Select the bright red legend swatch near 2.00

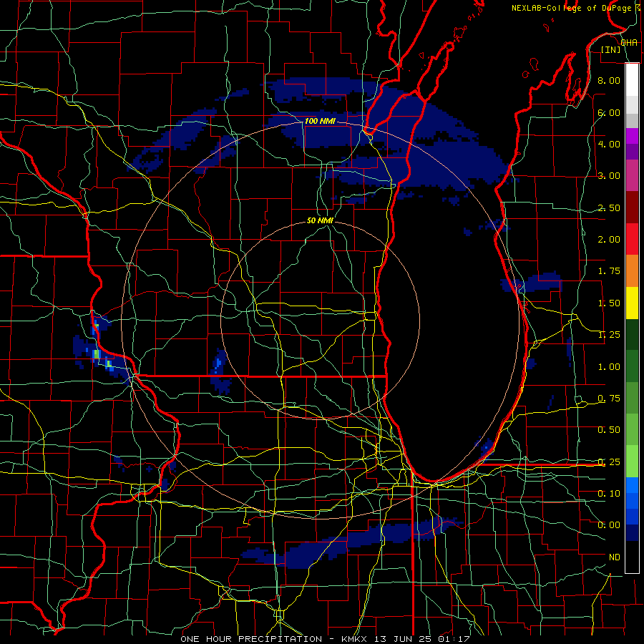point(633,239)
